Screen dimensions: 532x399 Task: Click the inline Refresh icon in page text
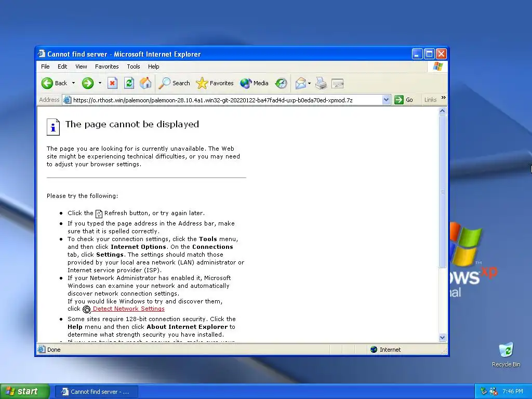tap(99, 214)
